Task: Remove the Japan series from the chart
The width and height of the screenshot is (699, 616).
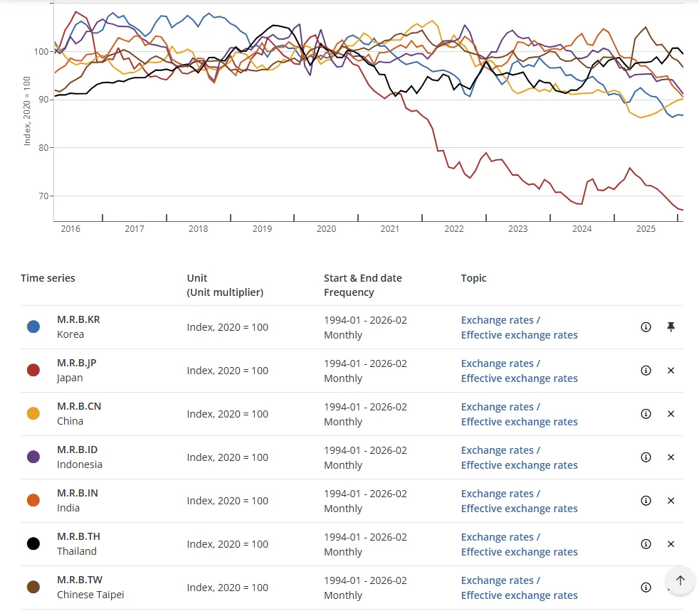Action: coord(671,371)
